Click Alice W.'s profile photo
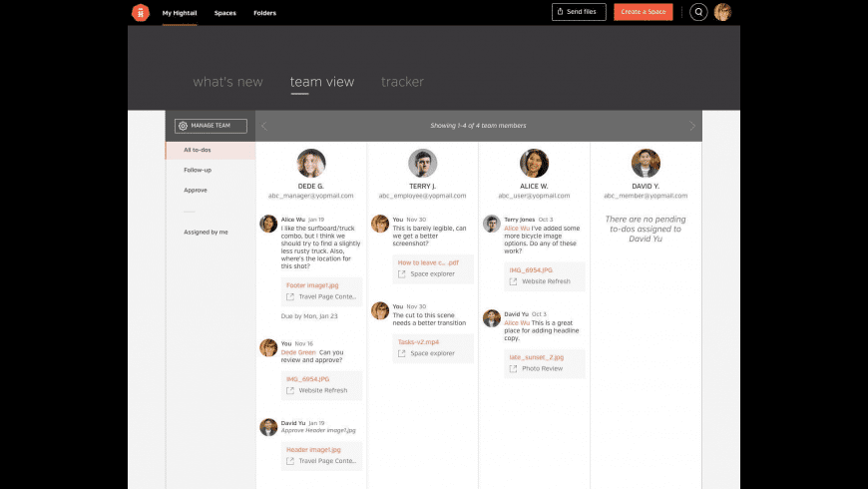The image size is (868, 489). (534, 163)
